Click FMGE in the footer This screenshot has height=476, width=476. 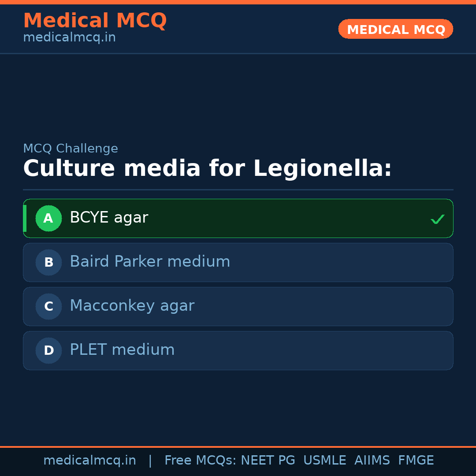[x=416, y=461]
